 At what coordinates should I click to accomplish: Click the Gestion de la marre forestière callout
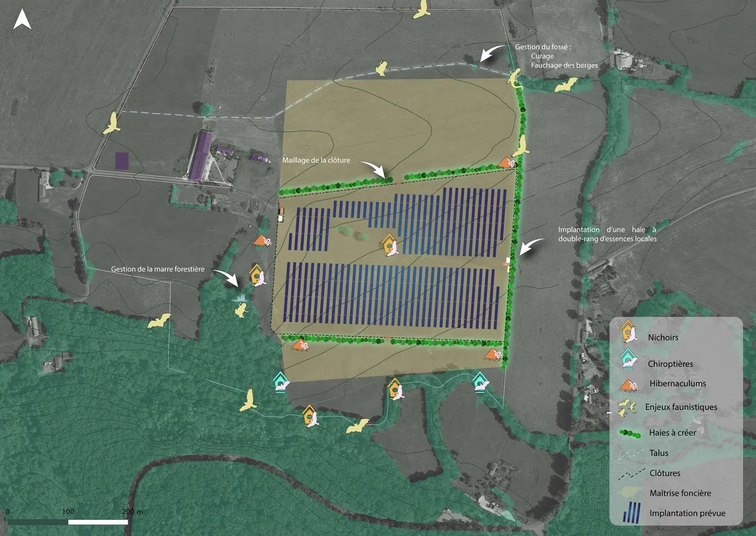[x=158, y=268]
